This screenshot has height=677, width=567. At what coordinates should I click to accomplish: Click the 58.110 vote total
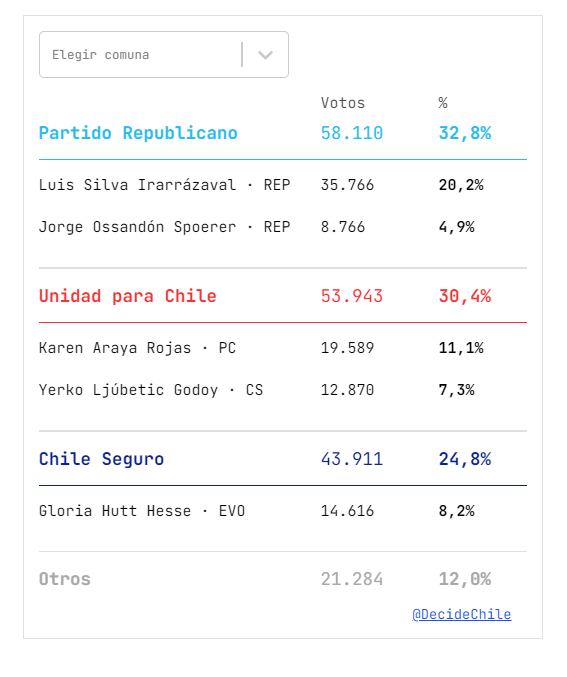click(x=352, y=133)
